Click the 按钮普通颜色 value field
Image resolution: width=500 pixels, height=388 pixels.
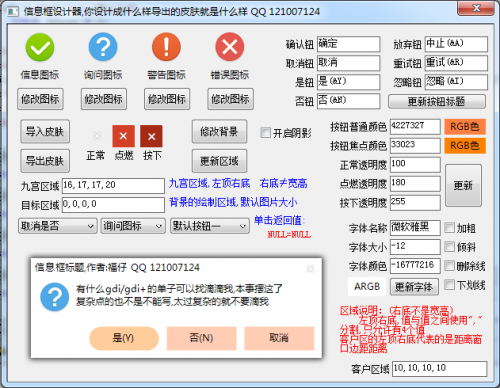[415, 127]
